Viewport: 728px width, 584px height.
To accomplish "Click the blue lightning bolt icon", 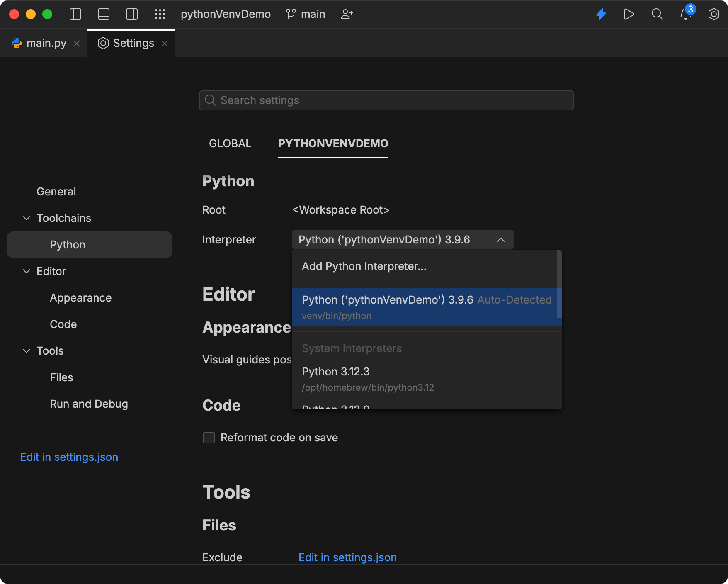I will [x=601, y=14].
